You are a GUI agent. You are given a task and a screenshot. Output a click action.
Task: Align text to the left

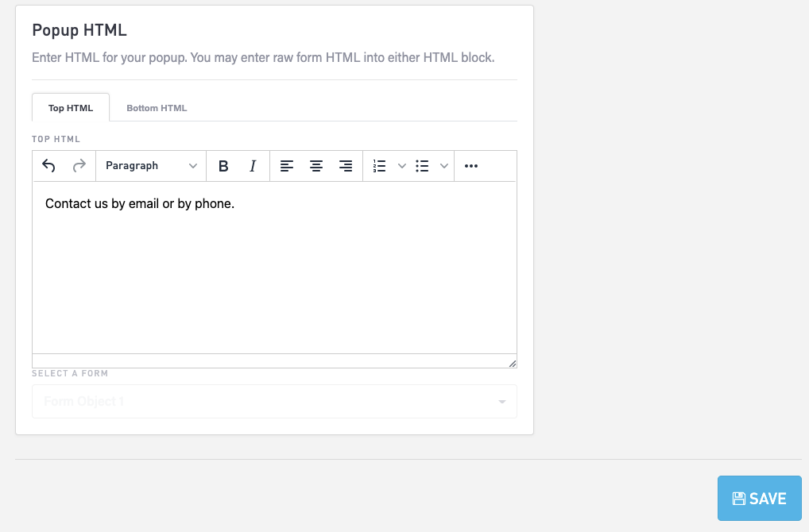tap(287, 166)
